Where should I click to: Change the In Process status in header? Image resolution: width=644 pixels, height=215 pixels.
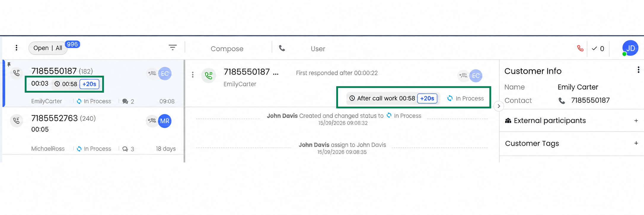click(466, 98)
